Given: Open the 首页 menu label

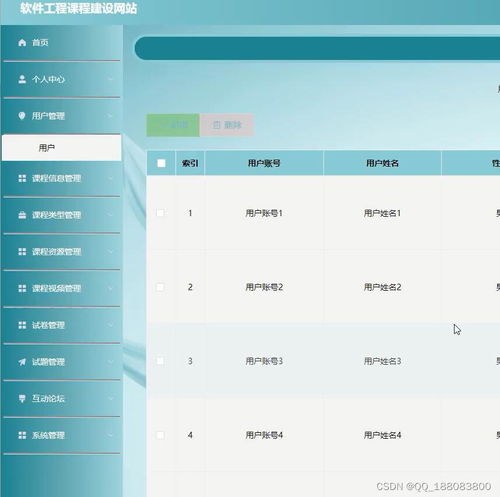Looking at the screenshot, I should 40,43.
